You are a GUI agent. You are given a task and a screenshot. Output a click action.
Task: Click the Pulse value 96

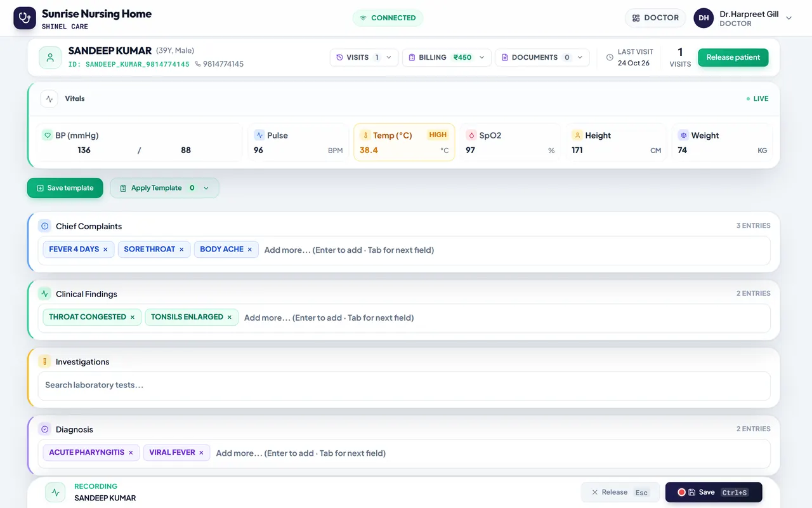pyautogui.click(x=258, y=150)
